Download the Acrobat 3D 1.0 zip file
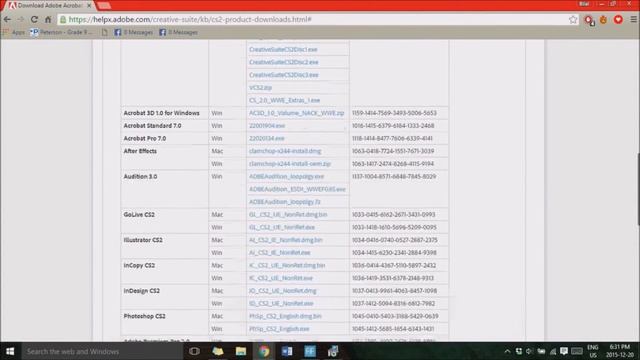 pyautogui.click(x=296, y=113)
